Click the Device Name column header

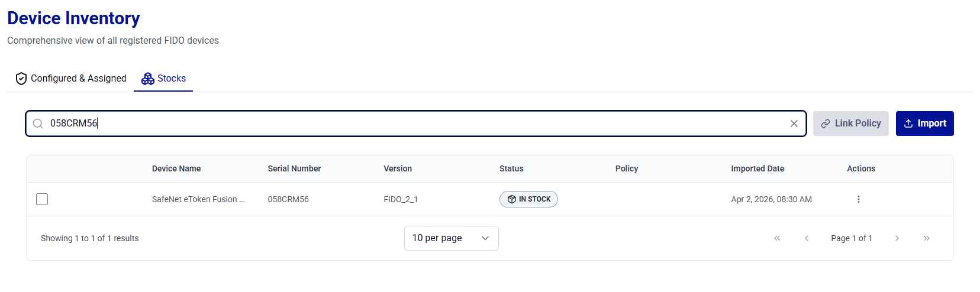[x=176, y=168]
